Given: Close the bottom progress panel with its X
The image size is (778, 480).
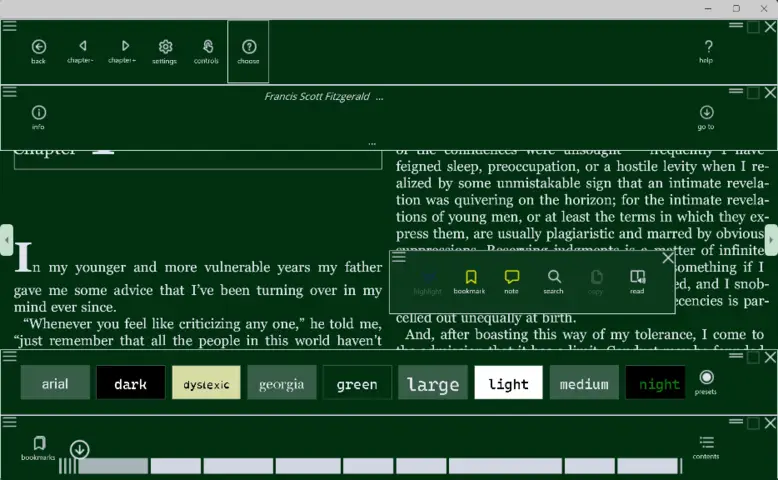Looking at the screenshot, I should 770,423.
